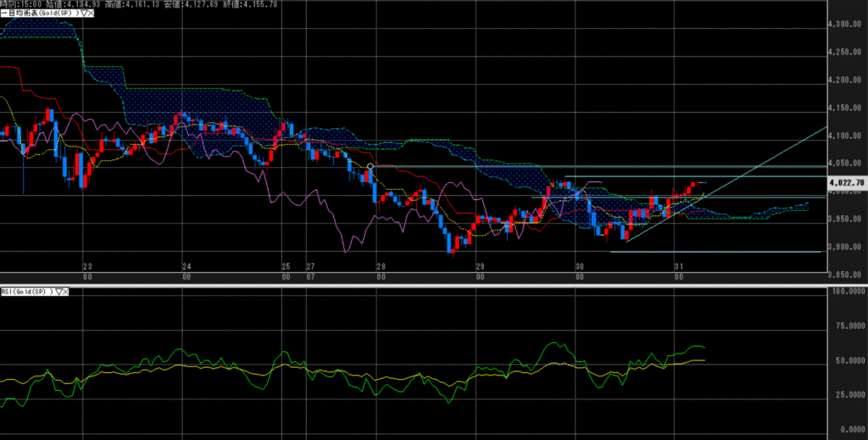Close the RSI indicator panel

(x=64, y=292)
